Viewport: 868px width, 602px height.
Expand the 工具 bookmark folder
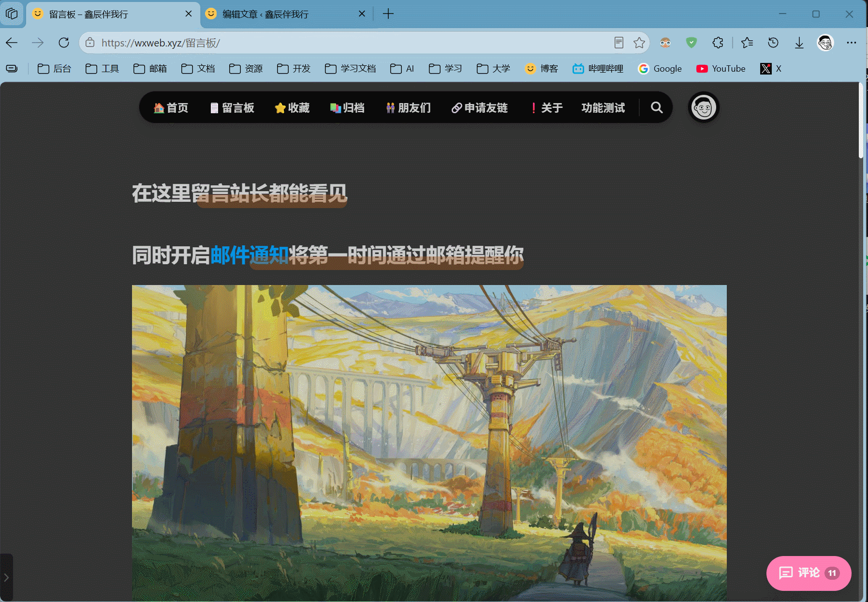[x=102, y=69]
